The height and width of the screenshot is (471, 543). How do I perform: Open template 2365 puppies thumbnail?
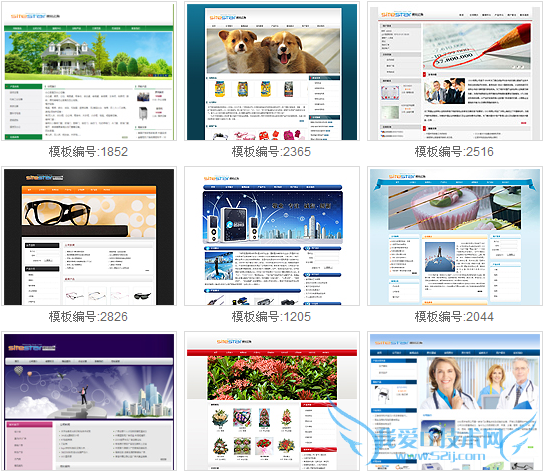[272, 71]
